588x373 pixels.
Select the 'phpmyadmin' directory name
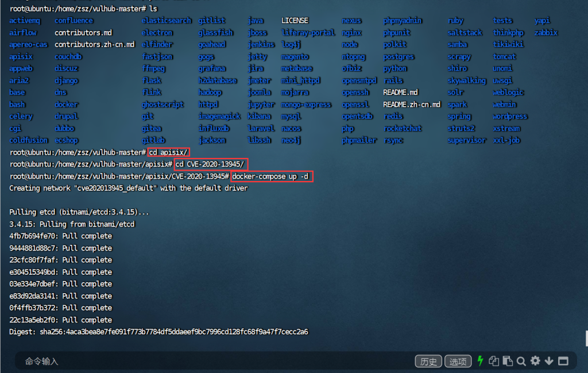[x=403, y=21]
